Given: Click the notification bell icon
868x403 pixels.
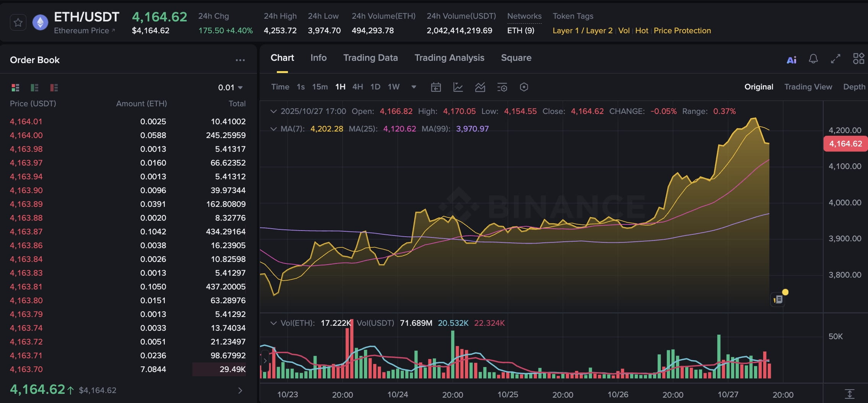Looking at the screenshot, I should [x=813, y=58].
